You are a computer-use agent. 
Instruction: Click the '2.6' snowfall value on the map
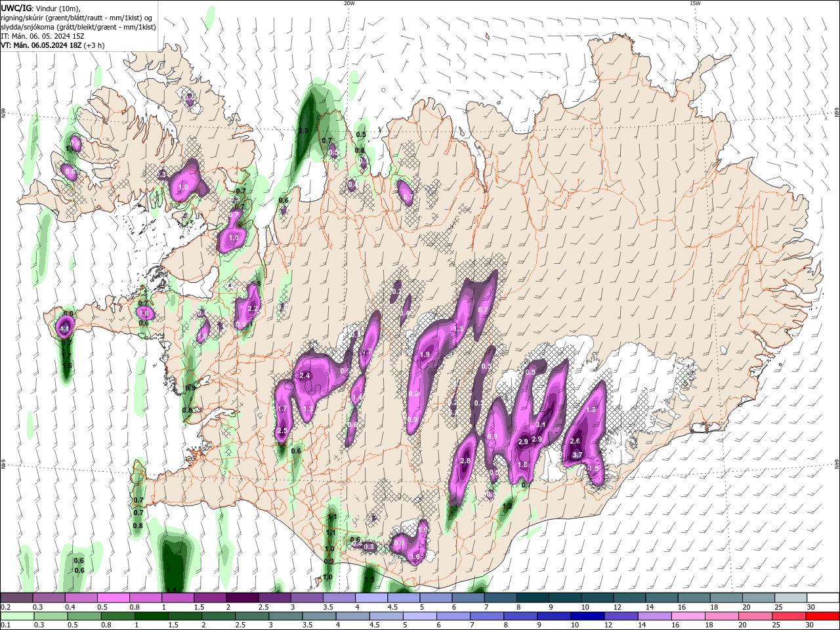point(576,441)
